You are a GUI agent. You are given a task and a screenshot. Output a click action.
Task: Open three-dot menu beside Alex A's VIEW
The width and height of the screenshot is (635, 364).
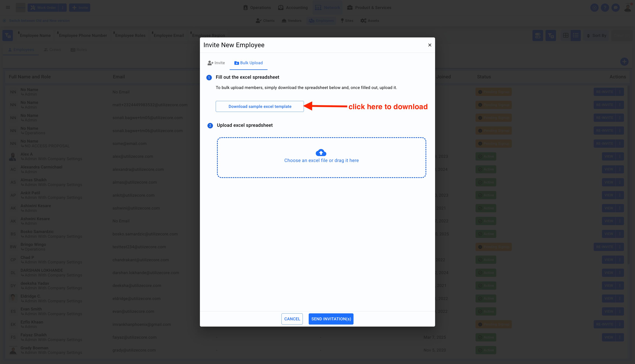point(620,156)
